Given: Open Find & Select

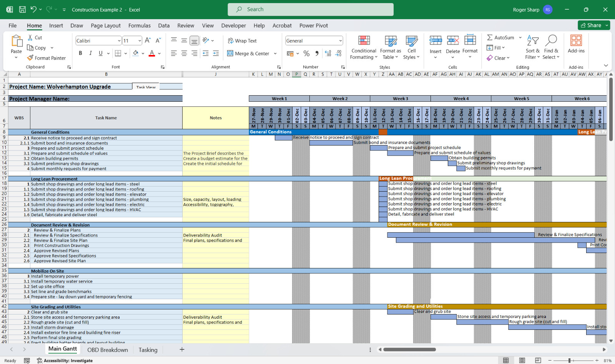Looking at the screenshot, I should (x=551, y=47).
